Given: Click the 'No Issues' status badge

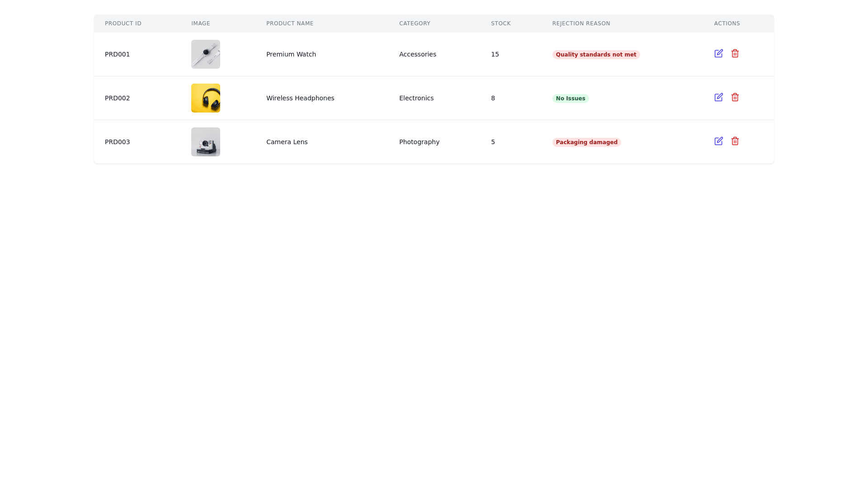Looking at the screenshot, I should (x=570, y=99).
